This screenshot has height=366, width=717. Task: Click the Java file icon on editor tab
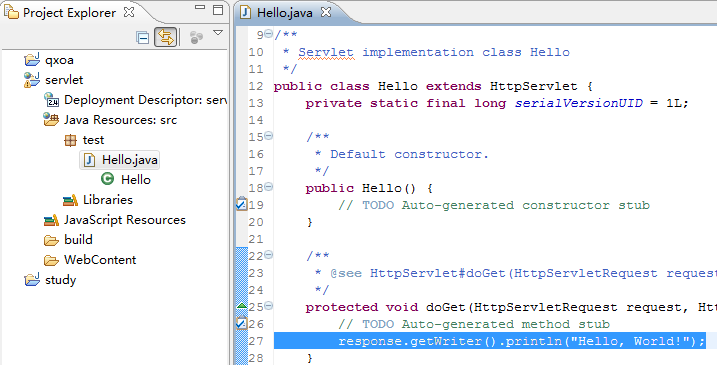click(246, 12)
